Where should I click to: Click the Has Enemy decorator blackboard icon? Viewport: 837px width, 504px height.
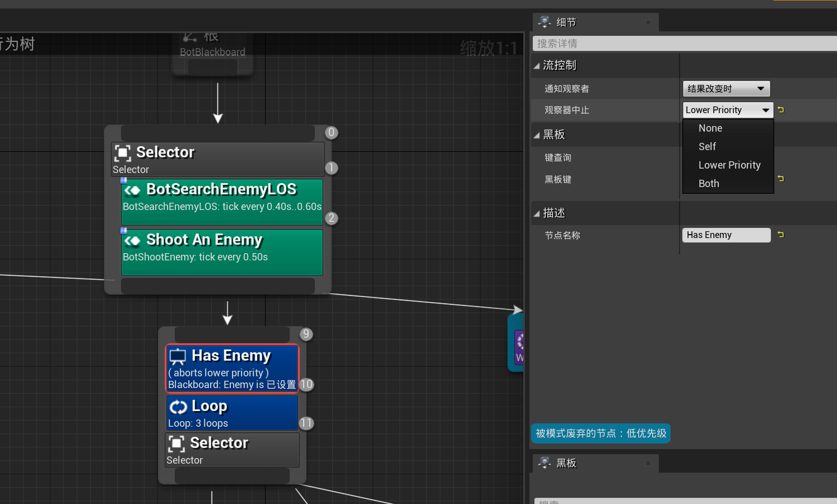pyautogui.click(x=178, y=356)
